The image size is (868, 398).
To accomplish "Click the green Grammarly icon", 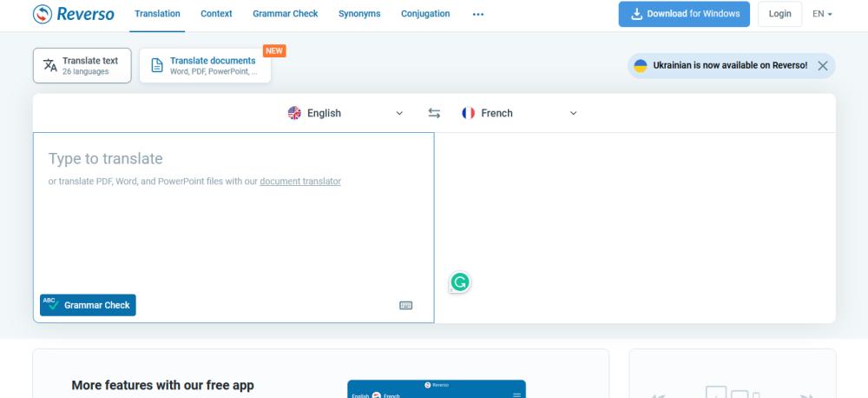I will [459, 282].
